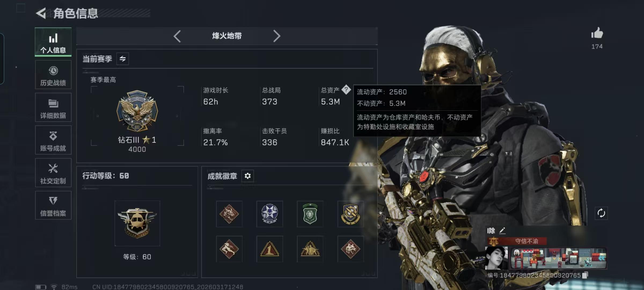The width and height of the screenshot is (644, 290).
Task: Edit nickname with the pencil icon
Action: point(502,231)
